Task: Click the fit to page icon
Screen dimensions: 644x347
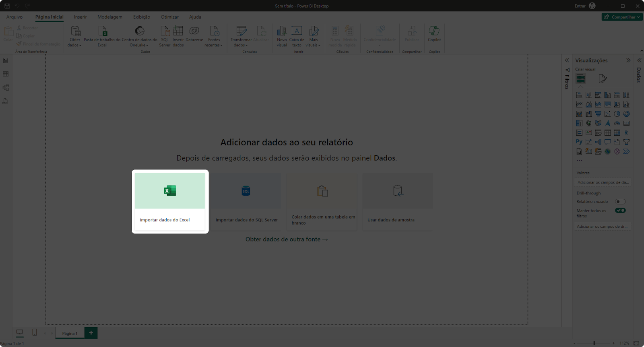Action: pyautogui.click(x=636, y=343)
